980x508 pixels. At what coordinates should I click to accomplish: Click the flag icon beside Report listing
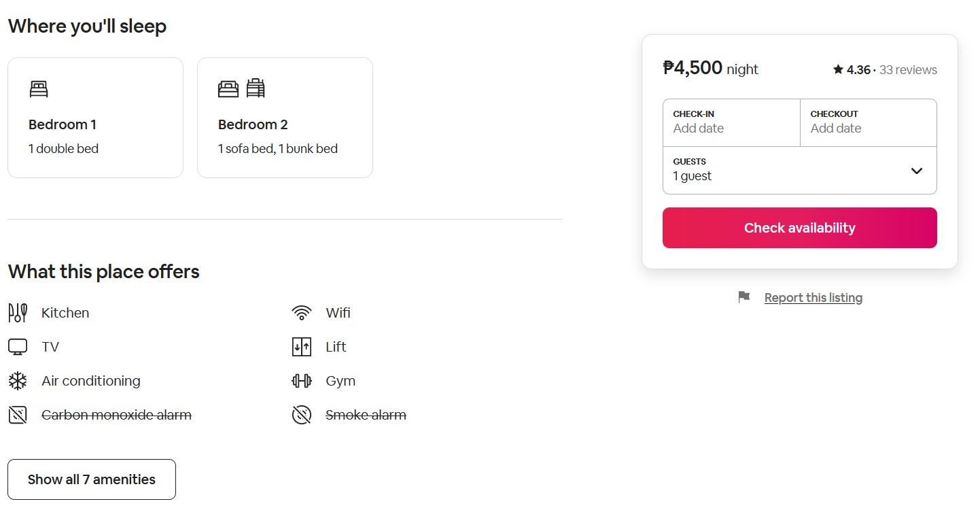[x=744, y=297]
